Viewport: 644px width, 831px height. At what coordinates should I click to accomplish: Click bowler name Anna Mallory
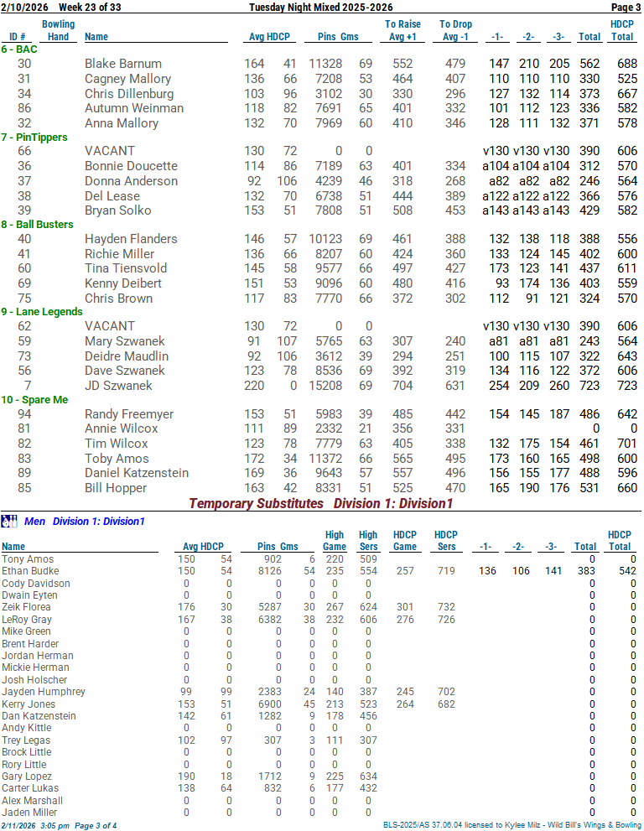click(x=122, y=123)
